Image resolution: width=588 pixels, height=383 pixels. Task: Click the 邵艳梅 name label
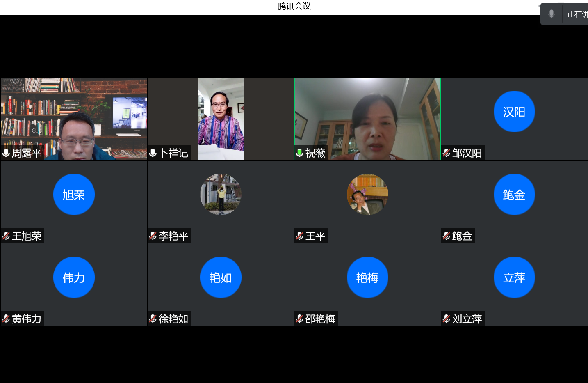click(x=320, y=319)
